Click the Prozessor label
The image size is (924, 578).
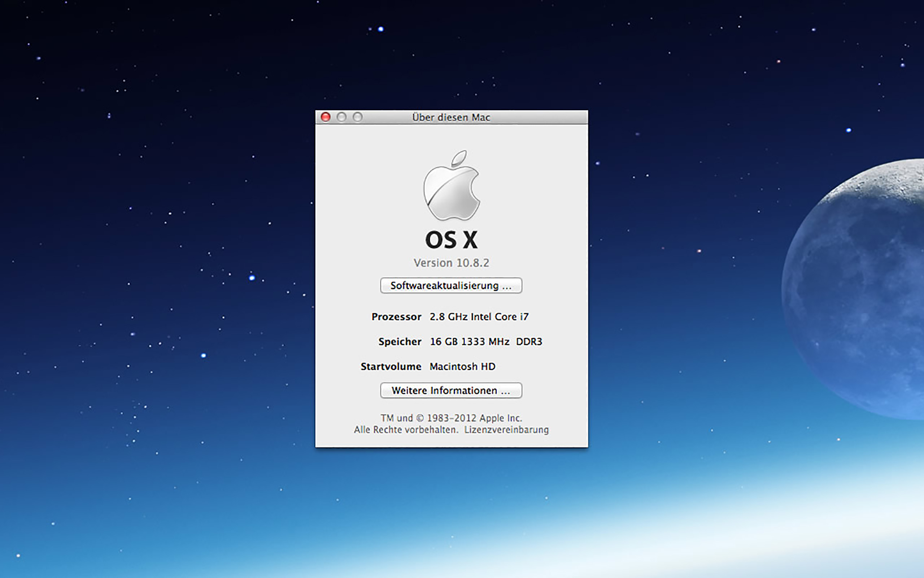[x=396, y=316]
